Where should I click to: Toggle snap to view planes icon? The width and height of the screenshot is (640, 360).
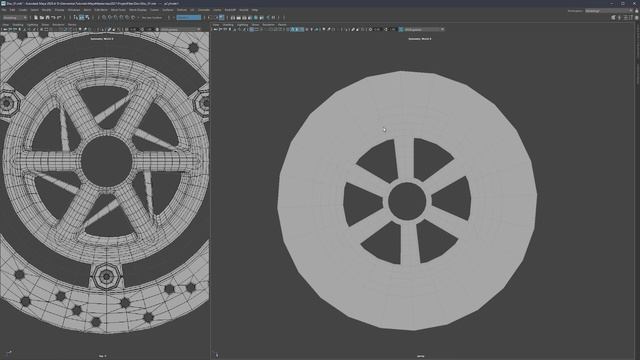(127, 18)
